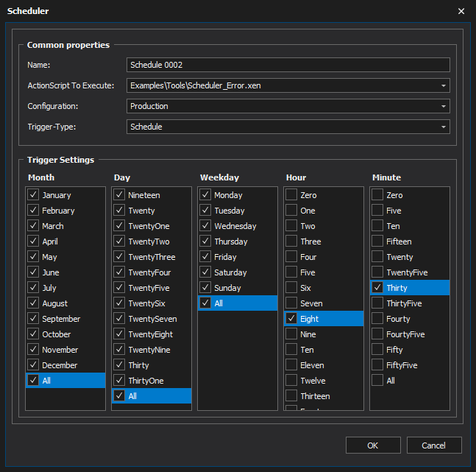The width and height of the screenshot is (476, 472).
Task: Uncheck the Thirty minute checkbox
Action: click(377, 287)
